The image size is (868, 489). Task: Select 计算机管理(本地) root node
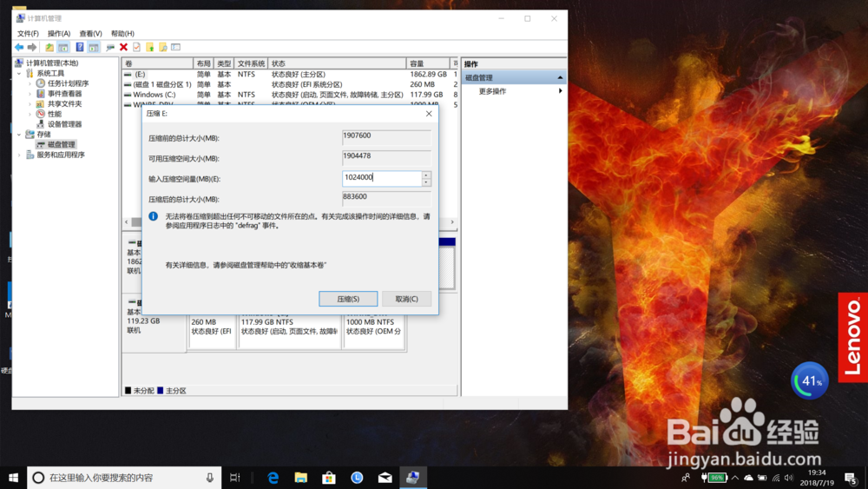52,63
